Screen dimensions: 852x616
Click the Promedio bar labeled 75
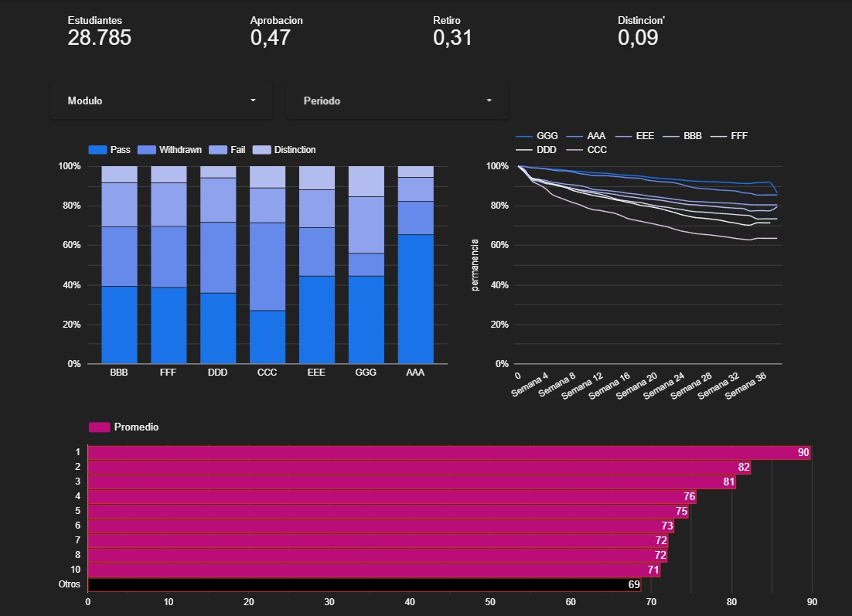pyautogui.click(x=388, y=511)
